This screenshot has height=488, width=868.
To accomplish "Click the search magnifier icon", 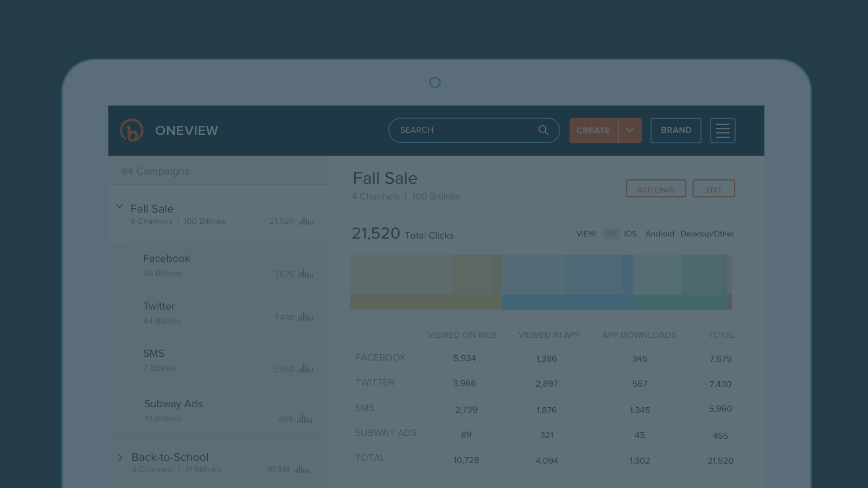I will pyautogui.click(x=543, y=130).
